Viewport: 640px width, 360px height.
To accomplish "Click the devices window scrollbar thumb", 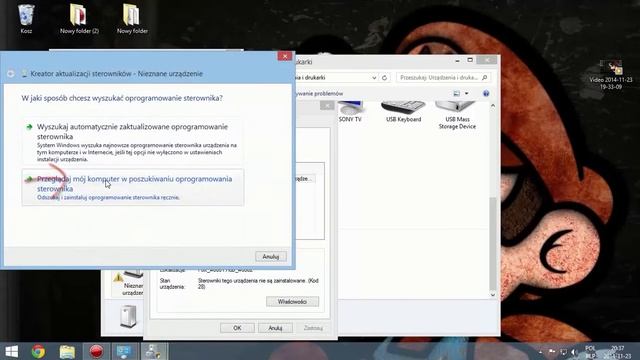I will click(x=493, y=243).
